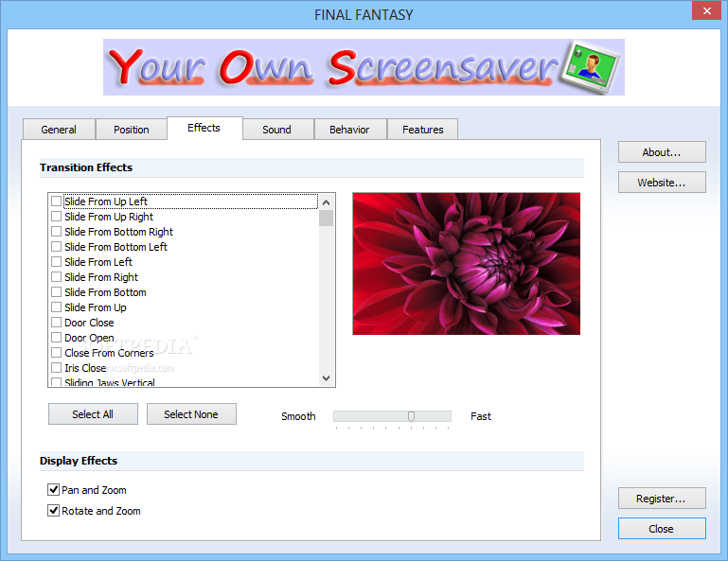Close the FINAL FANTASY window
Image resolution: width=728 pixels, height=561 pixels.
[x=706, y=10]
